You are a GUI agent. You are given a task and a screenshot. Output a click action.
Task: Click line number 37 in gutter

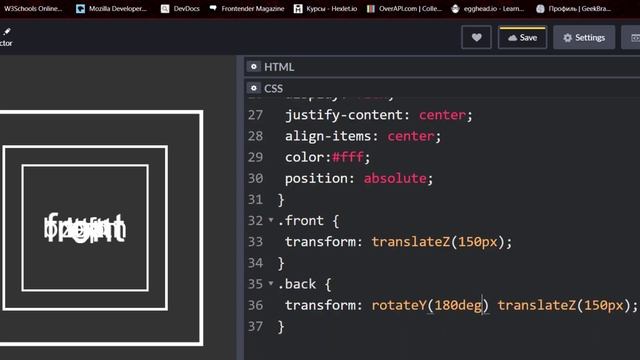coord(256,327)
